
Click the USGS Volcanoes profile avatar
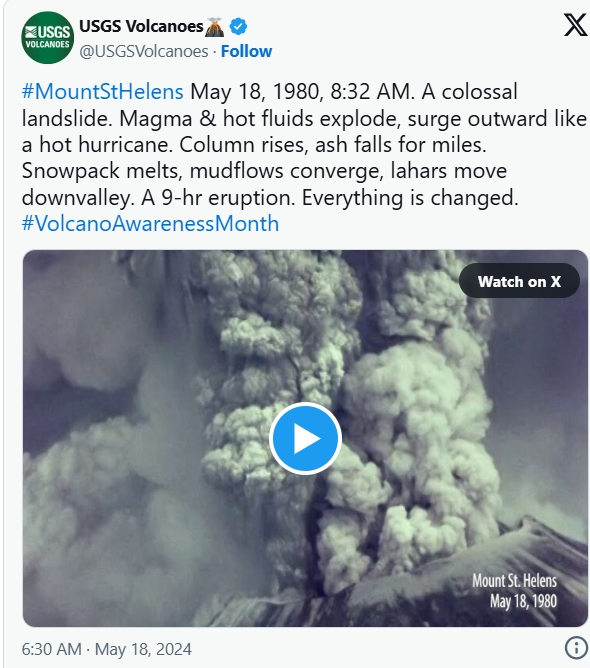pos(47,38)
